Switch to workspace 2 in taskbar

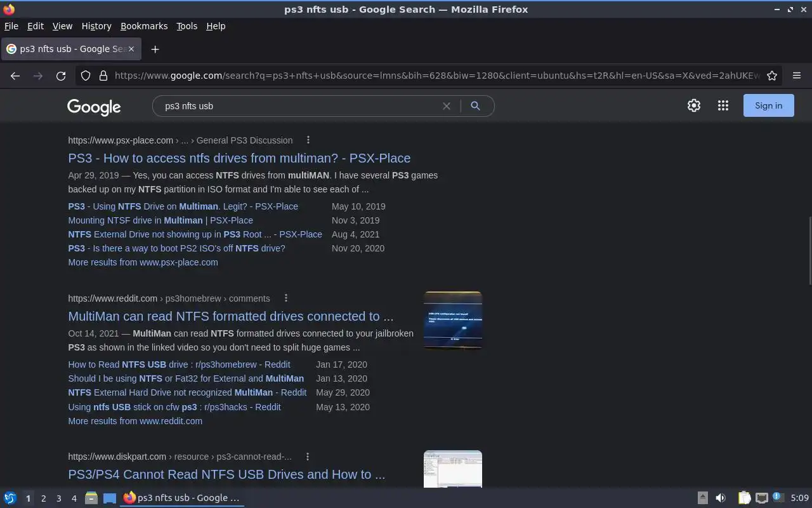(43, 498)
